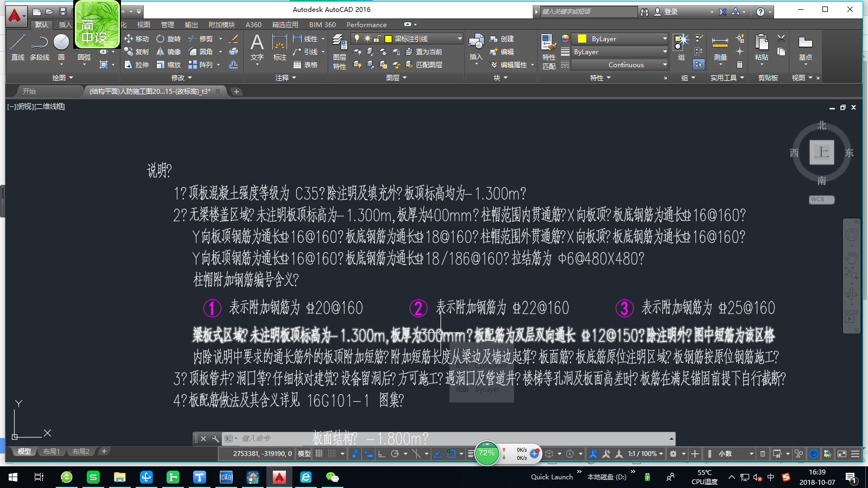Click the 登录 sign-in button
Image resolution: width=868 pixels, height=488 pixels.
tap(666, 11)
